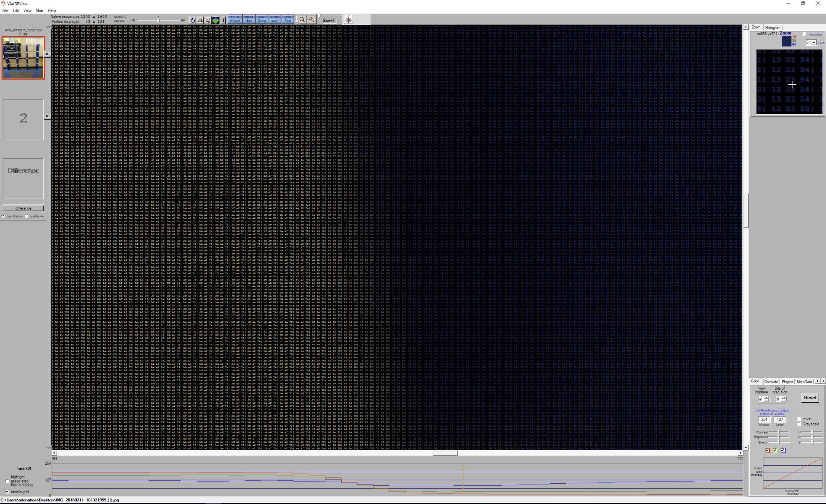
Task: Click Pixel Text button
Action: tap(288, 19)
